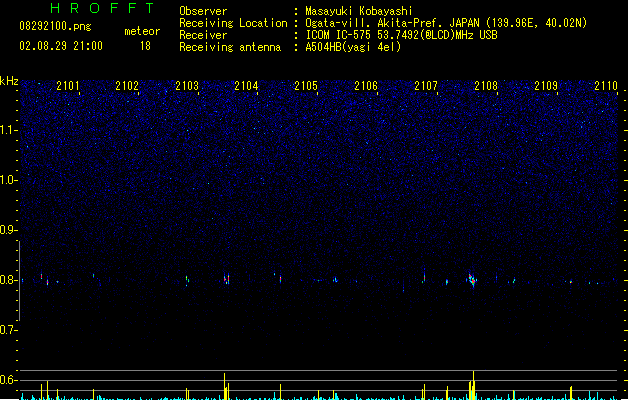Viewport: 629px width, 400px height.
Task: Click the 2105 time marker
Action: click(306, 86)
